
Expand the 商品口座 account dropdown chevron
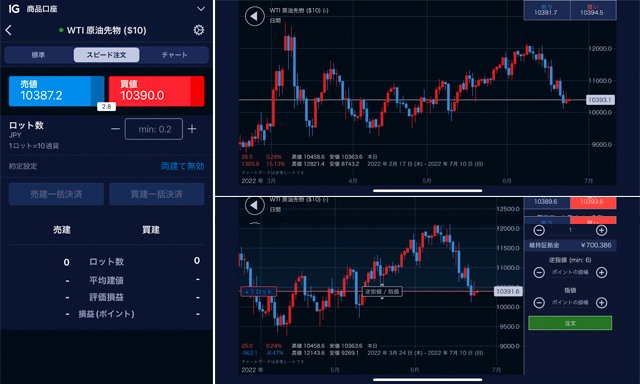click(201, 9)
